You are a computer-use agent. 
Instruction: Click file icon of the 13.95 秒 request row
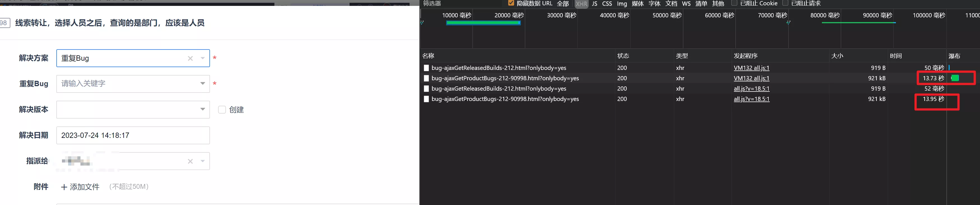point(426,99)
